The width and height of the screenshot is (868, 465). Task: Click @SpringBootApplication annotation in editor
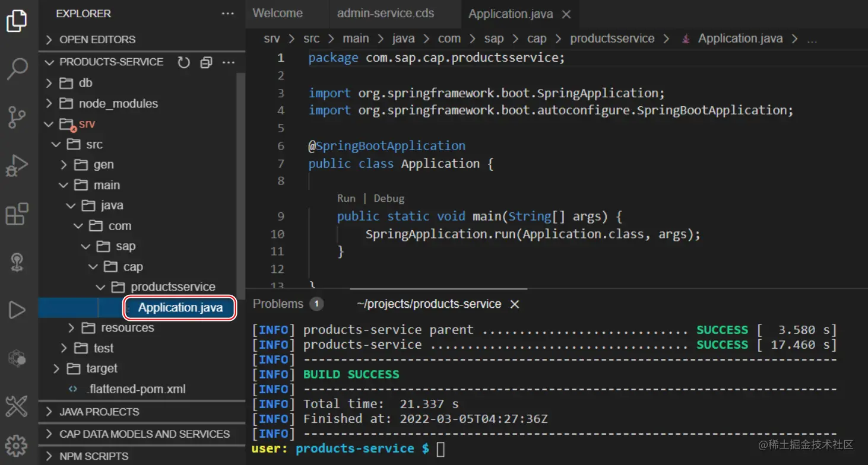pyautogui.click(x=387, y=146)
